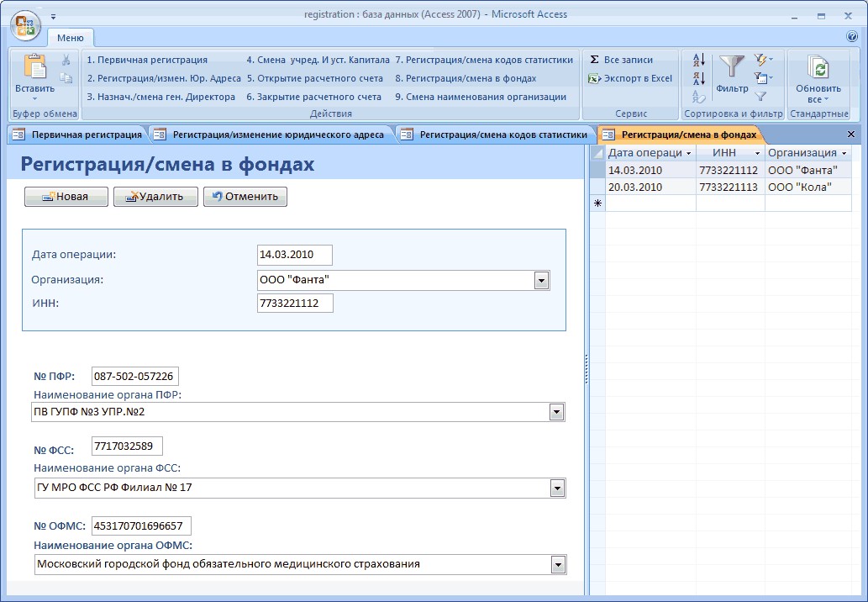
Task: Click the Все записи sigma item
Action: tap(621, 60)
